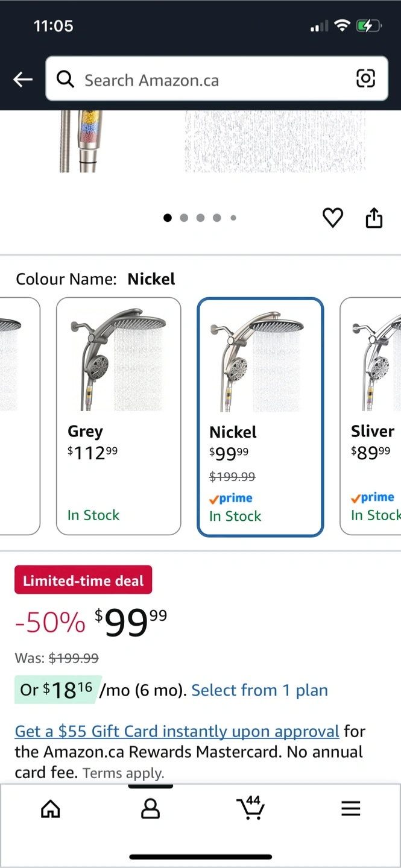
Task: Tap the camera lens search icon
Action: pyautogui.click(x=365, y=78)
